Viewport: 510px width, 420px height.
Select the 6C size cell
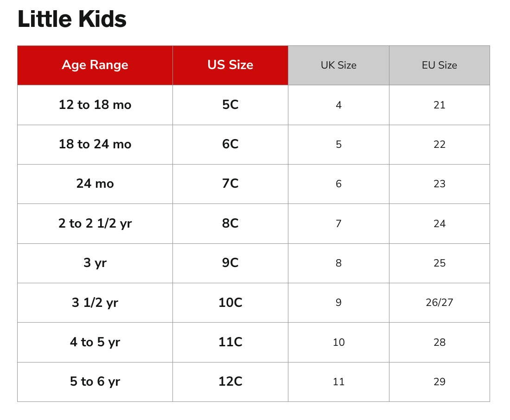(x=230, y=144)
